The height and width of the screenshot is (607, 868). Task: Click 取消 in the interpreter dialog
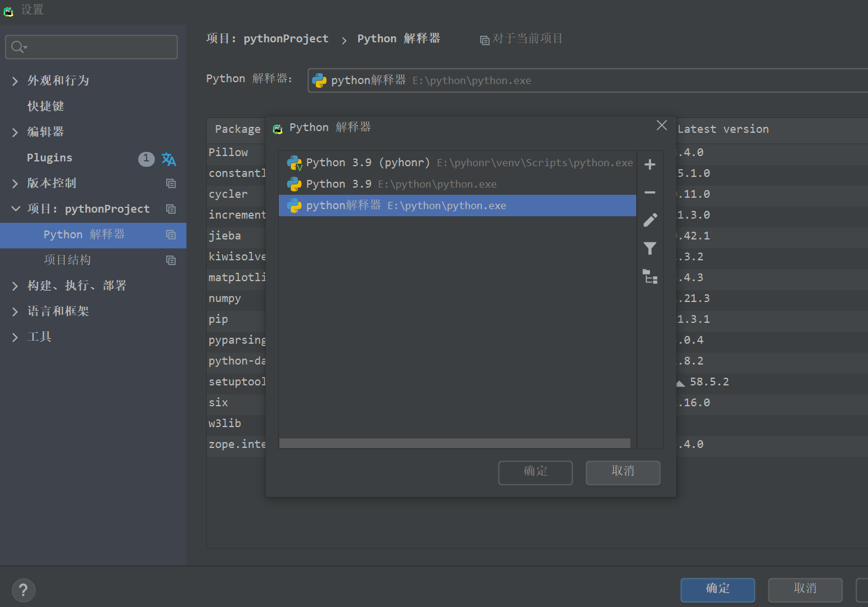tap(623, 472)
